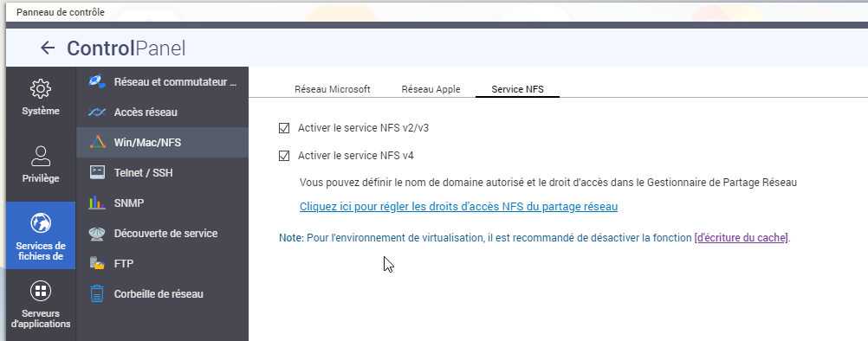Open Réseau et commutateur settings
868x341 pixels.
162,82
